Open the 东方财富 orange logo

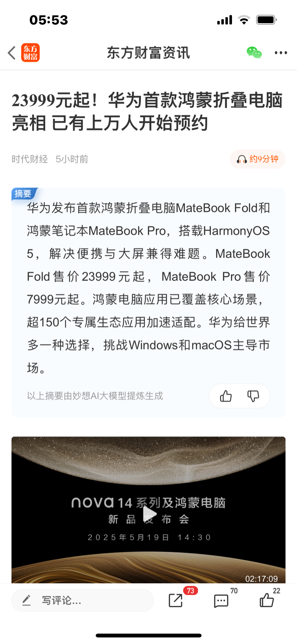(x=30, y=53)
